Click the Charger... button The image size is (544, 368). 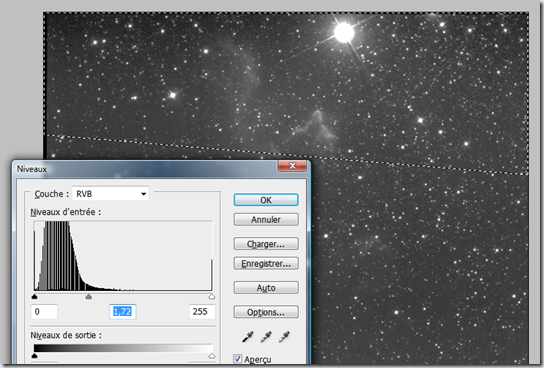[266, 244]
